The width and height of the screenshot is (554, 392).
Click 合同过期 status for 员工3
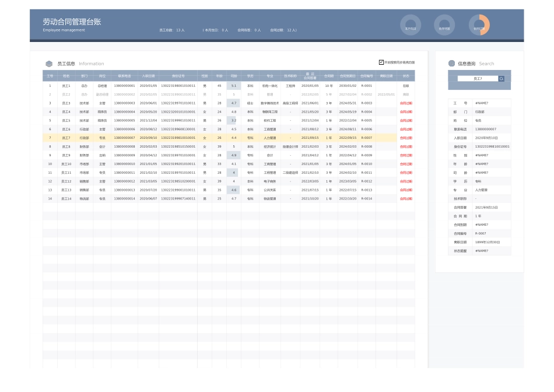tap(406, 103)
